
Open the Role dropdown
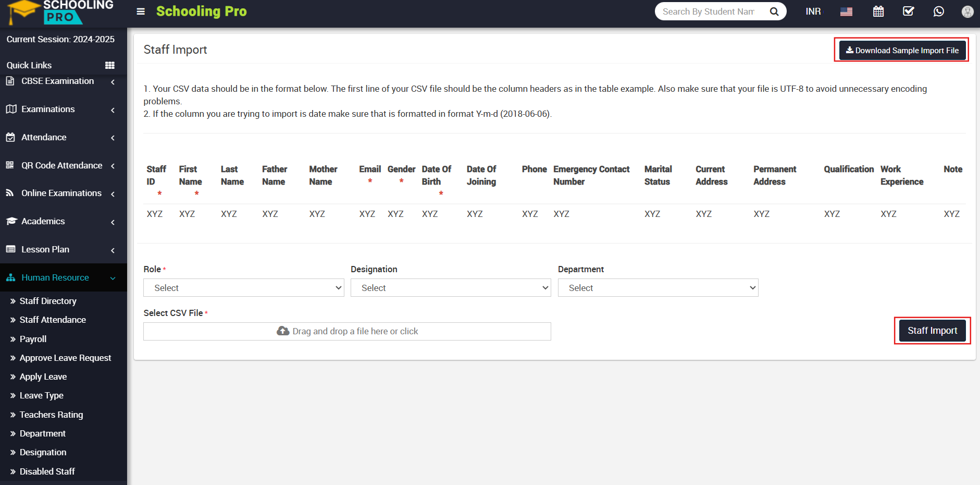(244, 288)
